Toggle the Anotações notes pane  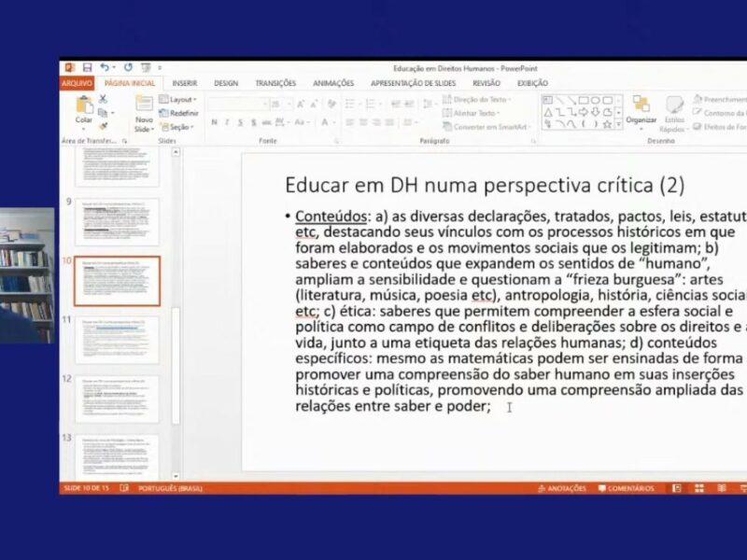tap(562, 488)
